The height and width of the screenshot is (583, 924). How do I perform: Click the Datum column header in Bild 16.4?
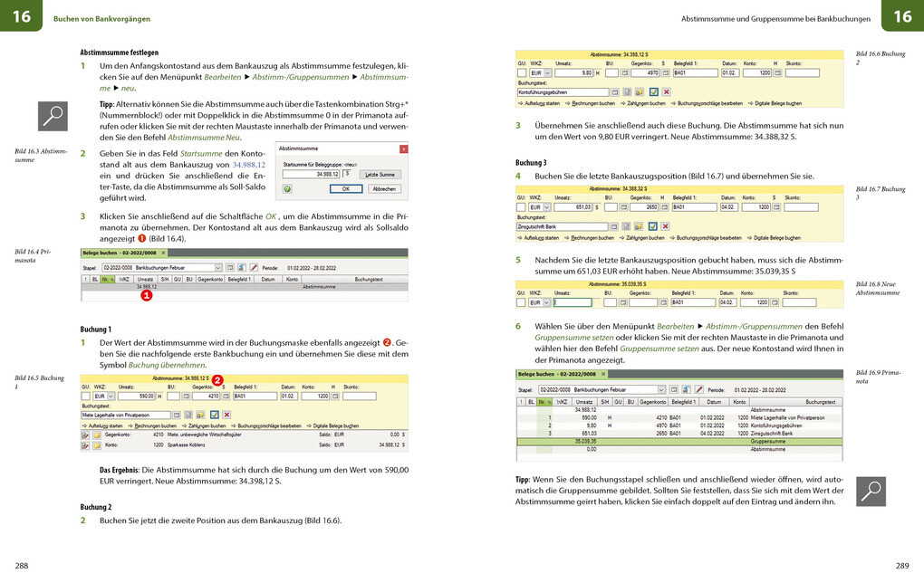[268, 279]
